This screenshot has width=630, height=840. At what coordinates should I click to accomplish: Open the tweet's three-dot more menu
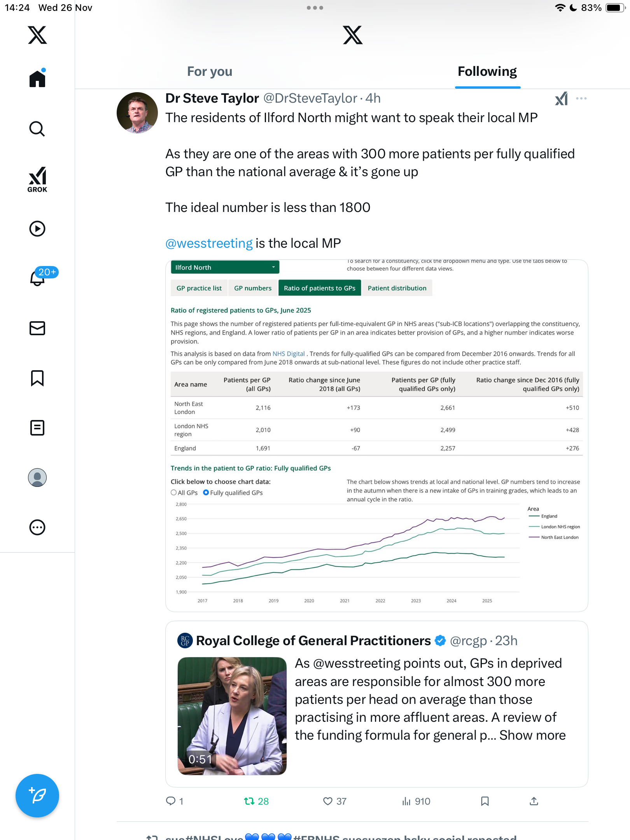(x=581, y=98)
